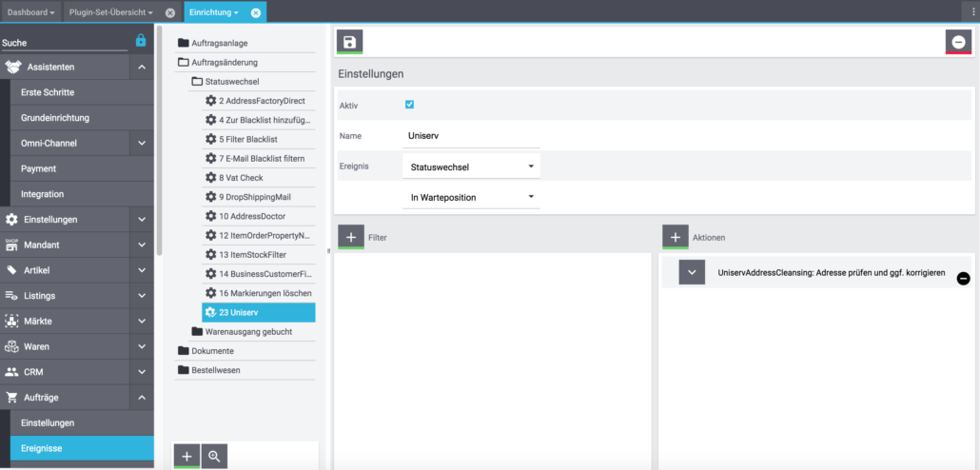Switch to the Dashboard tab
The height and width of the screenshot is (470, 980).
(30, 12)
